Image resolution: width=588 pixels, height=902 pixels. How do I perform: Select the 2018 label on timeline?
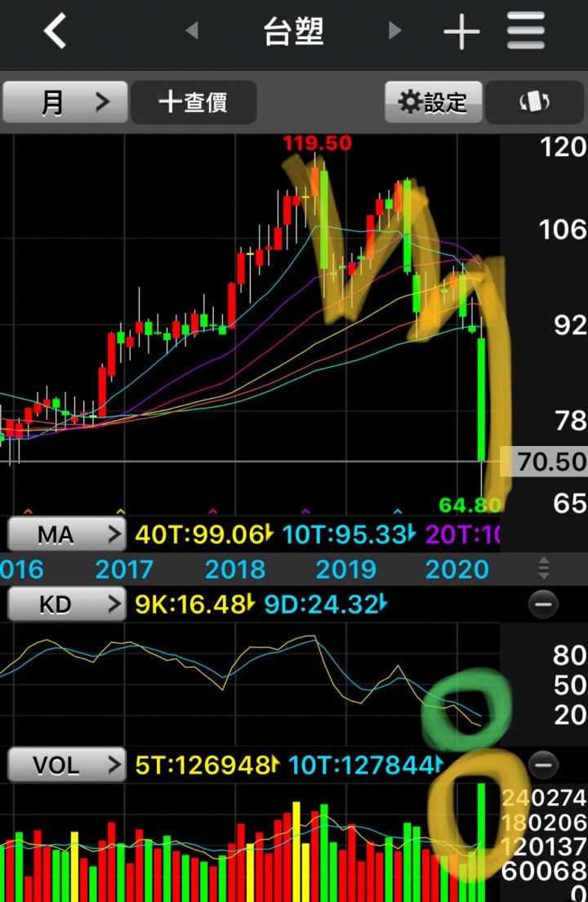235,569
